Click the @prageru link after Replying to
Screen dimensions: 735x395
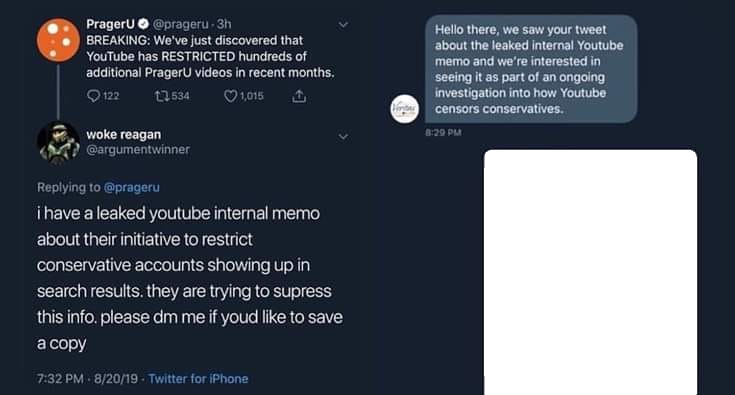pyautogui.click(x=132, y=187)
